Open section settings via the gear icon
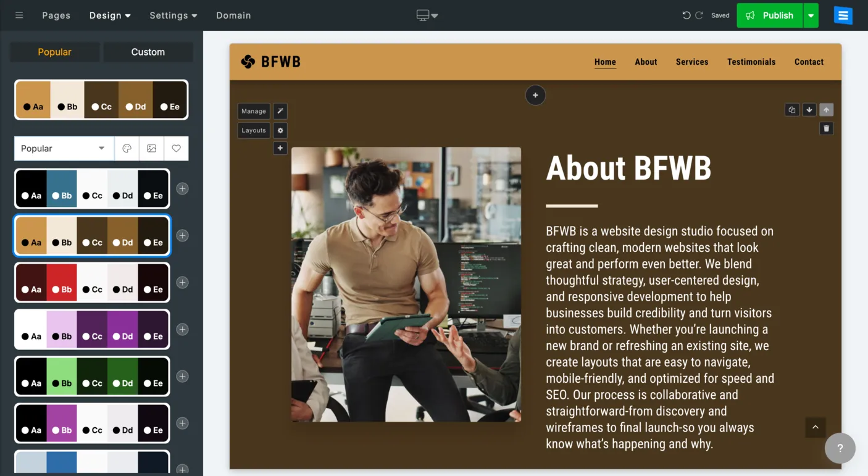The image size is (868, 476). click(280, 130)
